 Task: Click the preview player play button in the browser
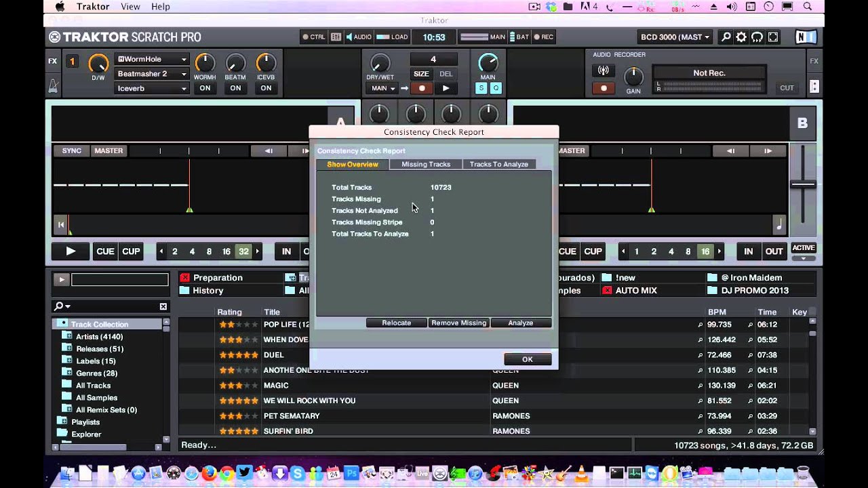(61, 279)
